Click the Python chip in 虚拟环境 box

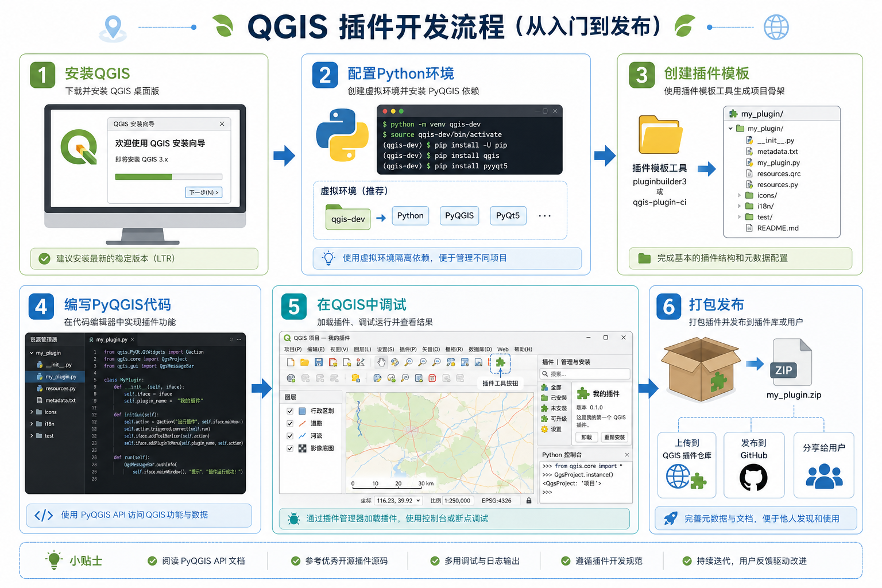[410, 216]
